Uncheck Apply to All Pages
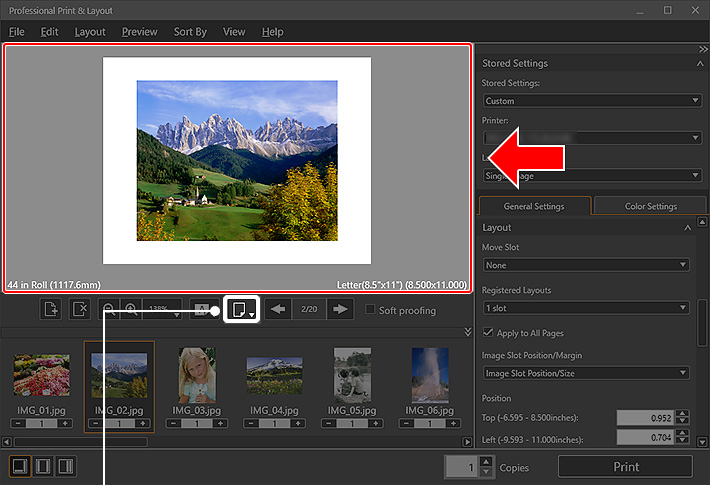The image size is (710, 485). click(x=488, y=332)
